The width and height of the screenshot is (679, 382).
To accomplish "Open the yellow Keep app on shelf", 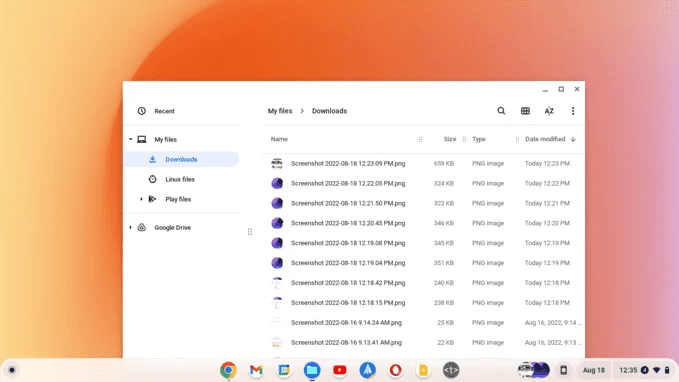I will (x=423, y=370).
